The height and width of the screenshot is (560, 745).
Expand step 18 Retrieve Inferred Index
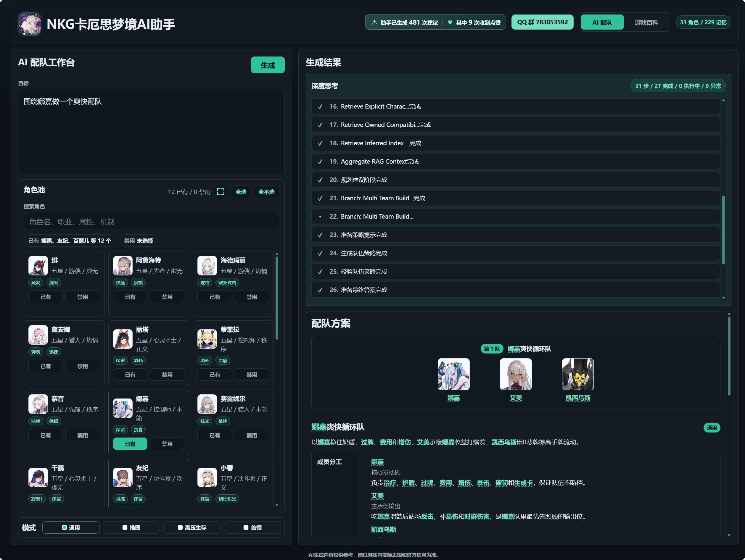coord(516,143)
